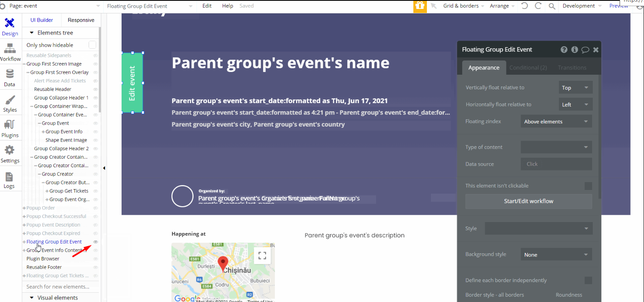
Task: Select Plugin Browser in elements tree
Action: pyautogui.click(x=43, y=259)
